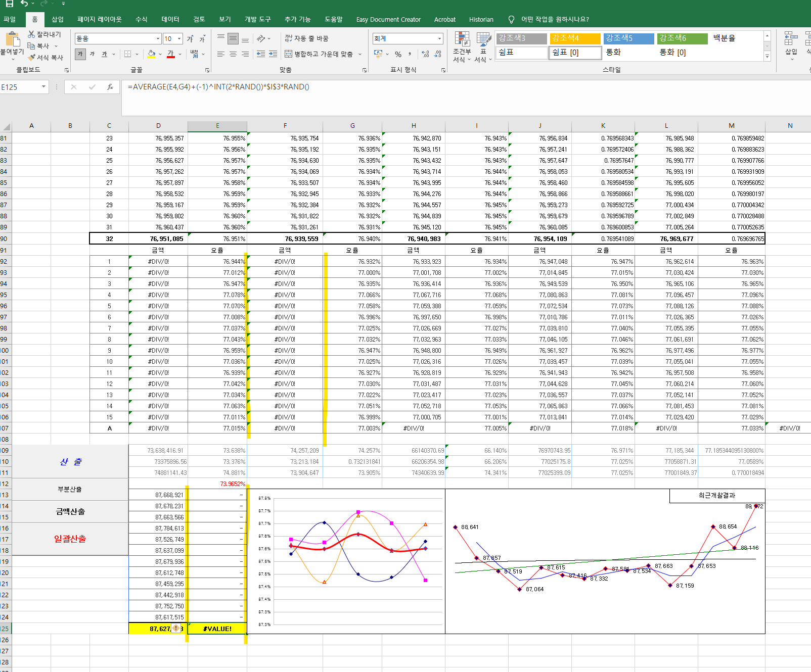
Task: Select cell E125 showing #VALUE!
Action: tap(217, 629)
